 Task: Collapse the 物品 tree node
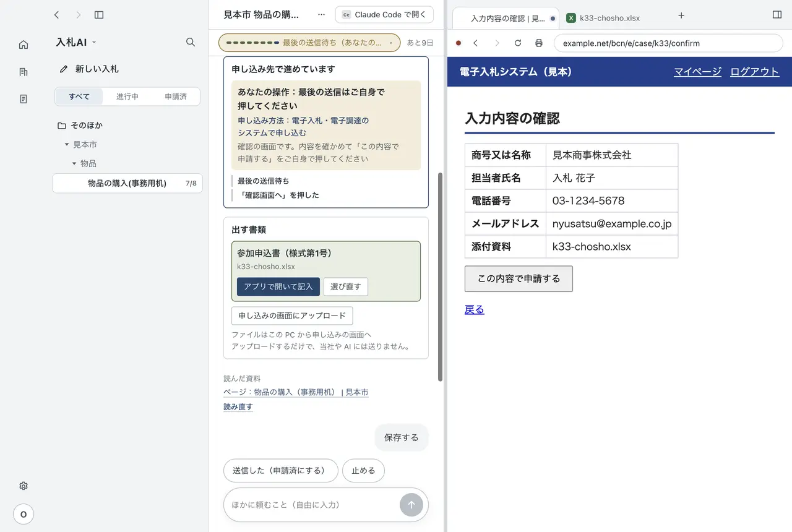tap(74, 164)
